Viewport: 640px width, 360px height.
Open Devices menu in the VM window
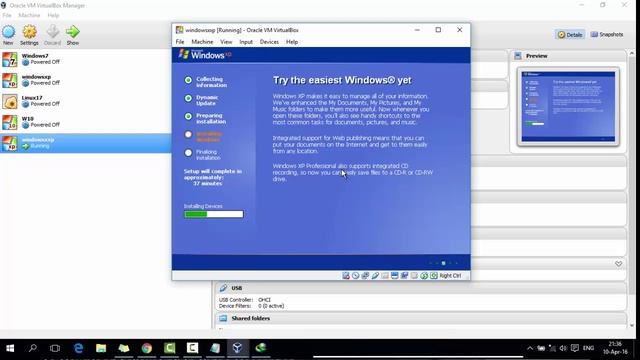(269, 42)
